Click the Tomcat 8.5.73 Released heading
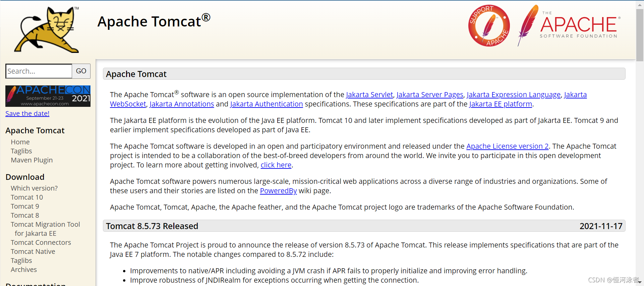 click(x=152, y=226)
